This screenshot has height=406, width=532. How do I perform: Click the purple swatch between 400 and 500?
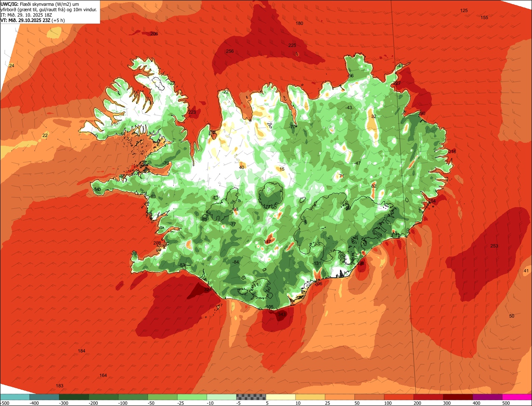pyautogui.click(x=487, y=397)
